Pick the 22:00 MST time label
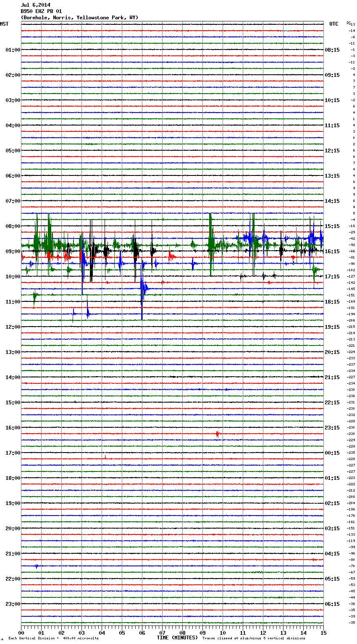Screen dimensions: 357x644 point(13,579)
